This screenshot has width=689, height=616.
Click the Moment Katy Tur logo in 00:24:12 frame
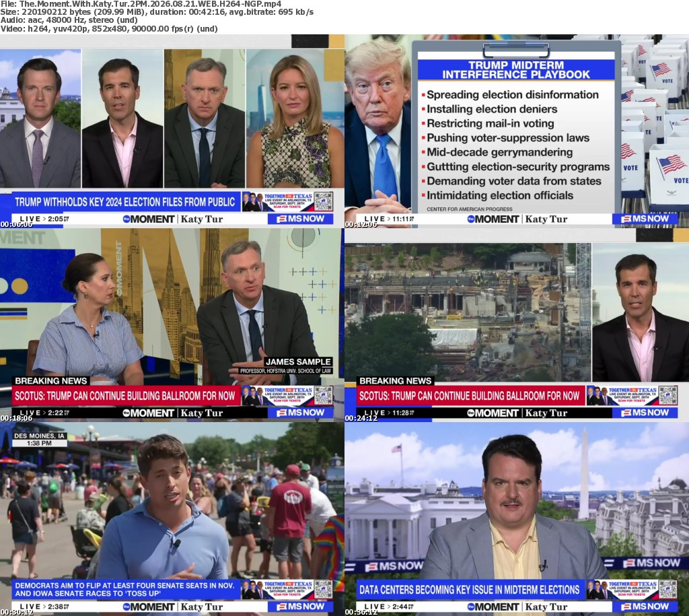pyautogui.click(x=517, y=413)
